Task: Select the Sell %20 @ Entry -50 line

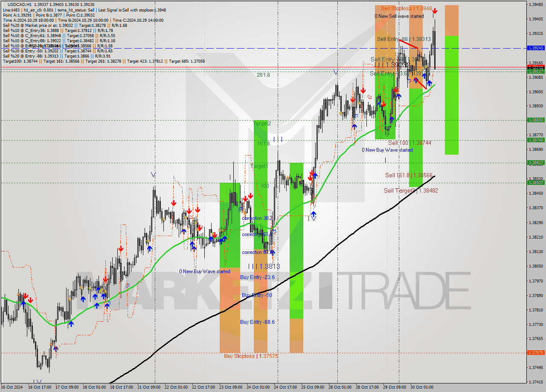Action: (57, 51)
